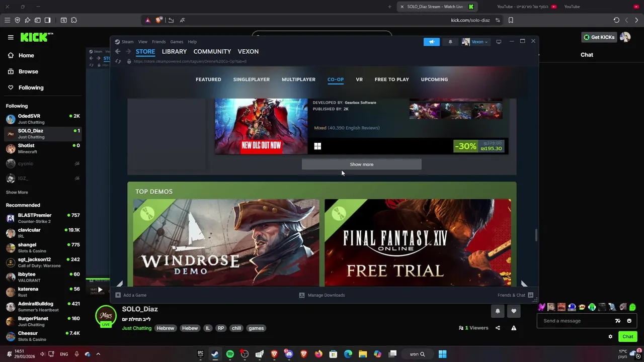Open Final Fantasy XIV Free Trial thumbnail
This screenshot has height=362, width=644.
[418, 243]
